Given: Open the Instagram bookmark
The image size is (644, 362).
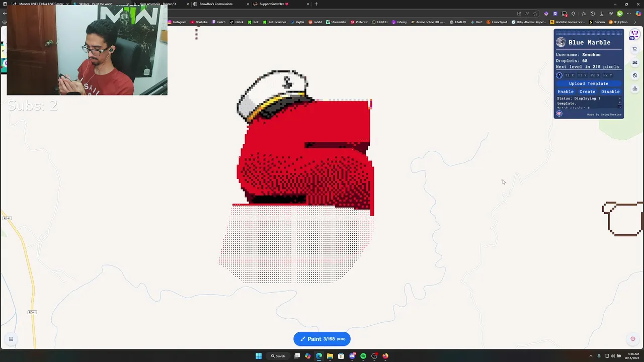Looking at the screenshot, I should point(177,22).
